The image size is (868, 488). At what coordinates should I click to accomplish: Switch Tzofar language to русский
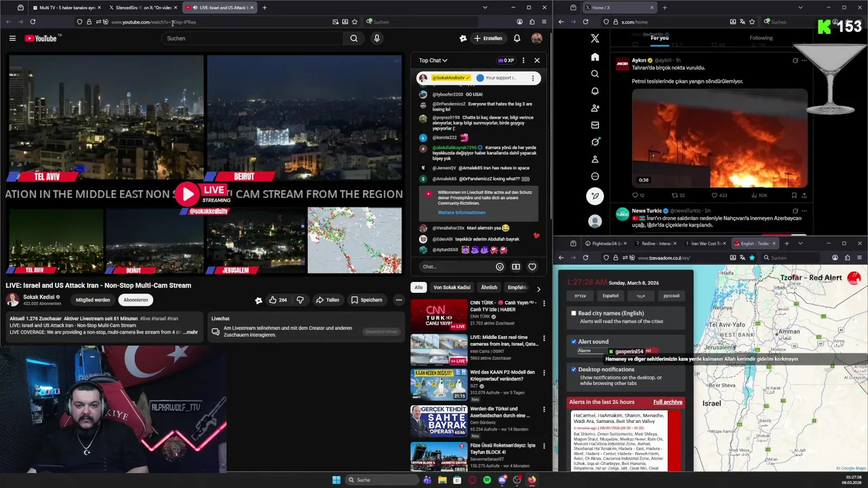[x=671, y=296]
